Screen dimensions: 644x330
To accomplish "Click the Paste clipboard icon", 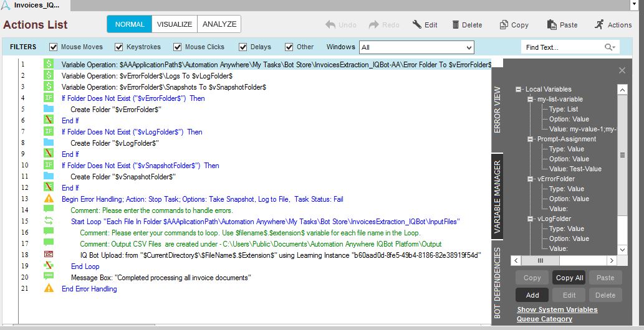I will (552, 25).
